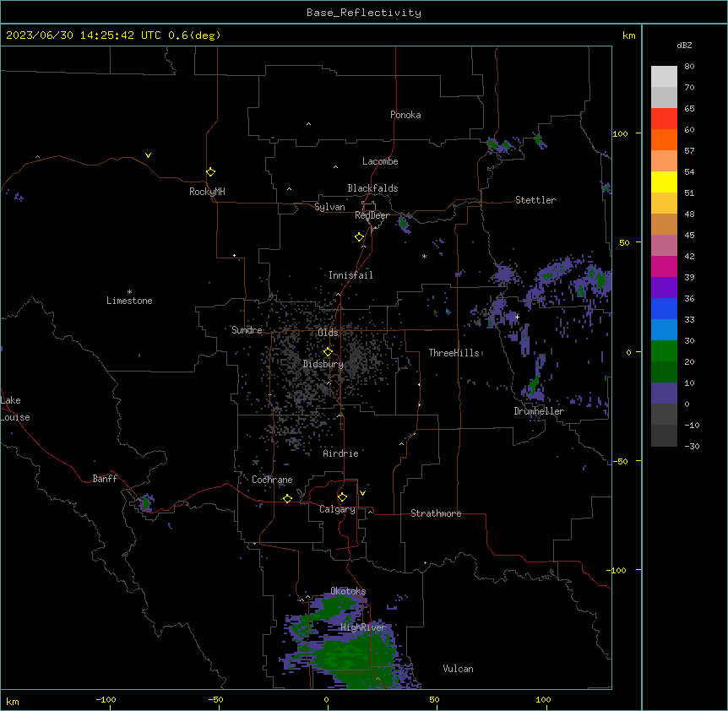Click the RockyMH map label
The width and height of the screenshot is (728, 711).
pos(207,192)
